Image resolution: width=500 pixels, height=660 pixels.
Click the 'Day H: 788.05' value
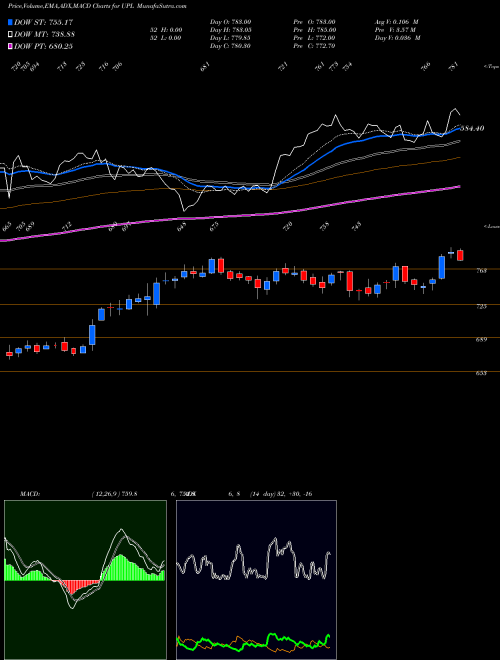click(230, 30)
